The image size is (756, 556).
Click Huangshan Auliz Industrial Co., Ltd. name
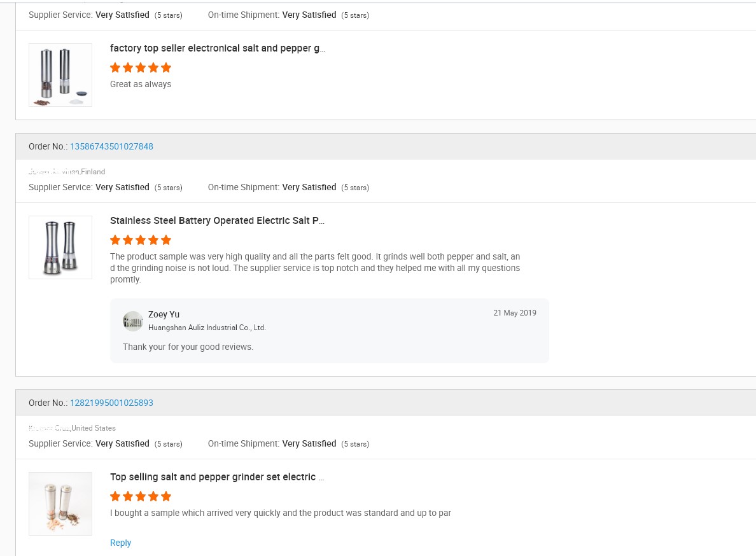[x=207, y=328]
